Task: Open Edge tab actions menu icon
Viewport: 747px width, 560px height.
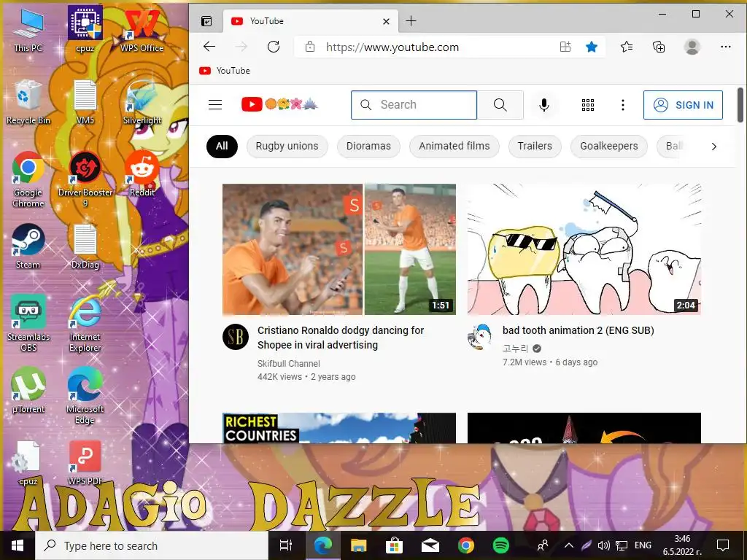Action: pos(206,21)
